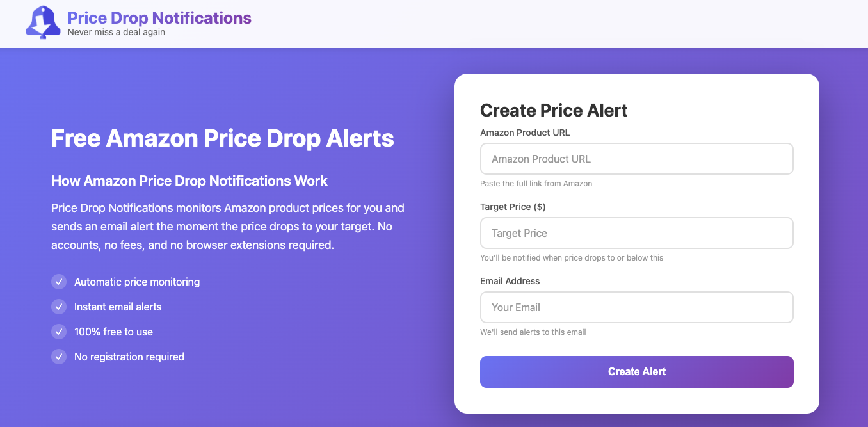Image resolution: width=868 pixels, height=427 pixels.
Task: Click the Free Amazon Price Drop Alerts heading
Action: (x=222, y=138)
